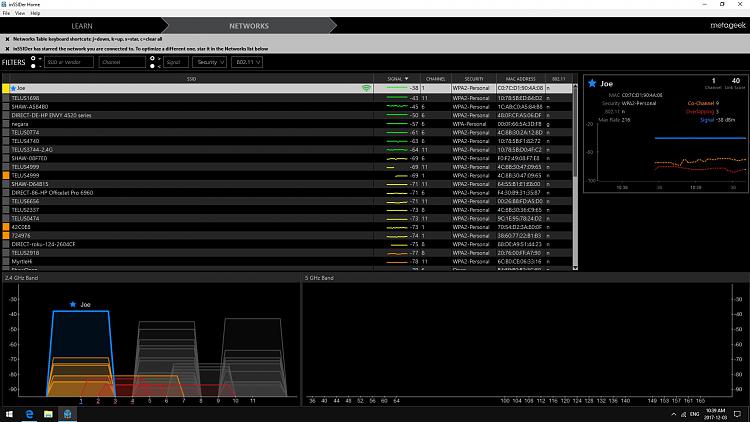Open the Help menu
This screenshot has height=422, width=750.
tap(35, 13)
